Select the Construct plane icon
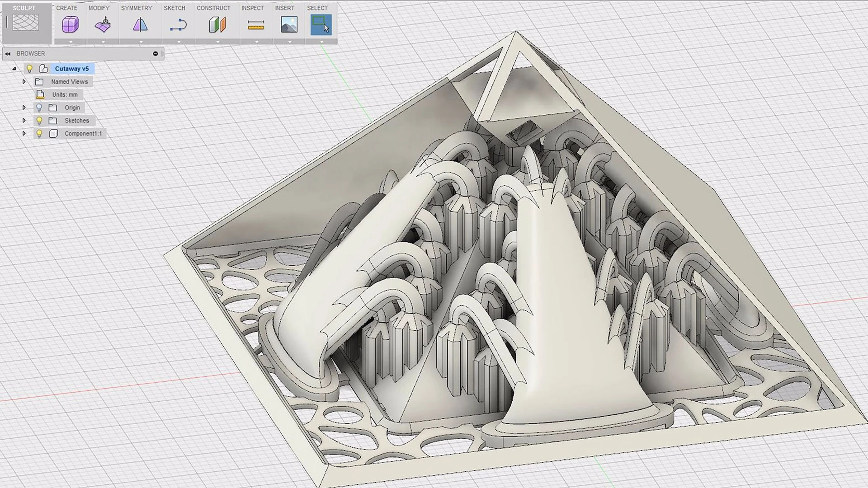 pos(217,24)
